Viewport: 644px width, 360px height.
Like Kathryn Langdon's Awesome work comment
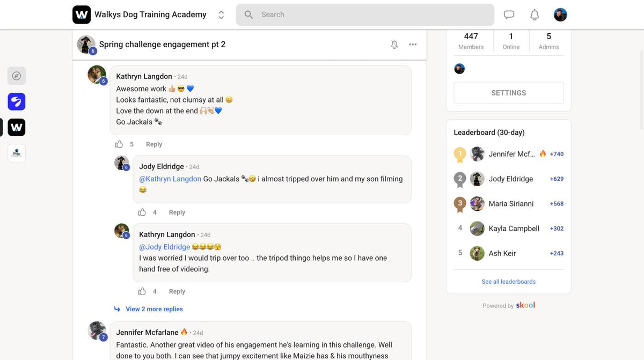click(119, 144)
